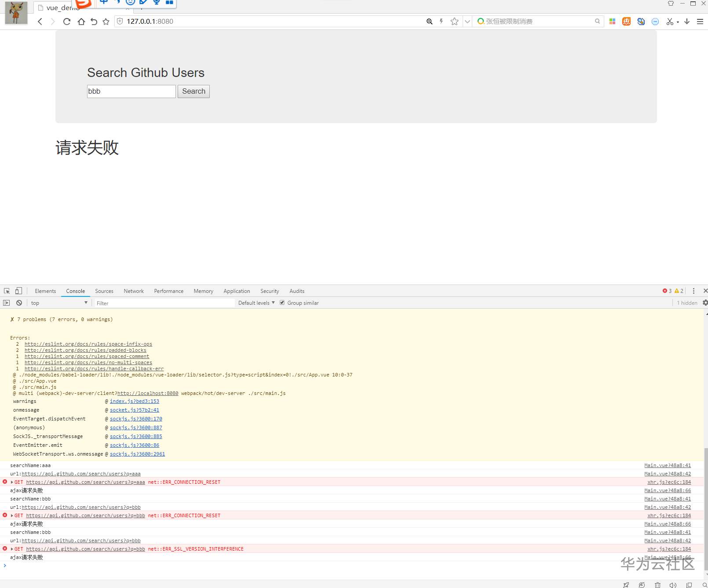Open the index.js?bed3:153 source link
The image size is (708, 588).
click(135, 402)
